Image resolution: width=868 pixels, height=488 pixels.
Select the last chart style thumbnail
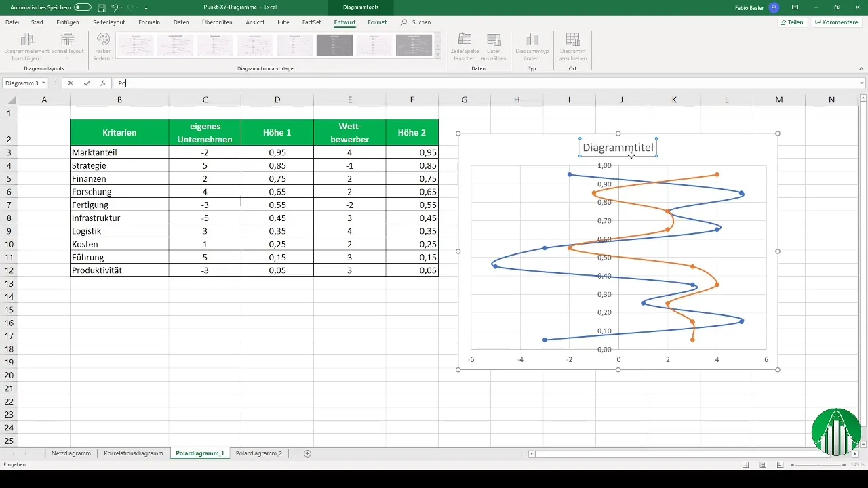[x=414, y=45]
